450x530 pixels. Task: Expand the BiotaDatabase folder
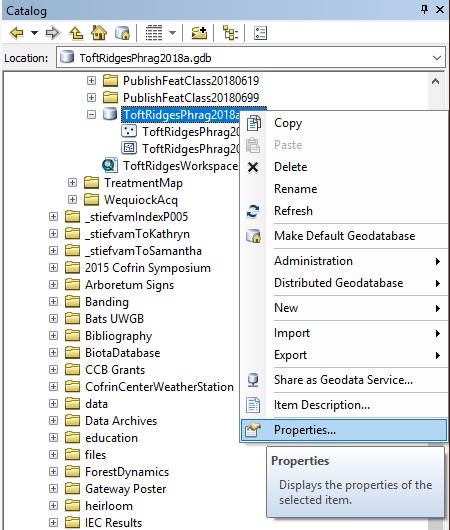pos(53,353)
